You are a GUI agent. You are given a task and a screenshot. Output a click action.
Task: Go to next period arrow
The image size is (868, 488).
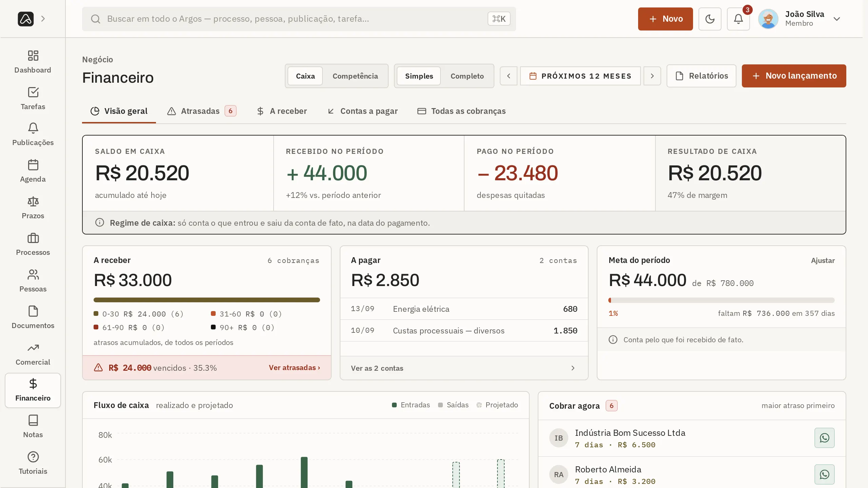pos(652,76)
